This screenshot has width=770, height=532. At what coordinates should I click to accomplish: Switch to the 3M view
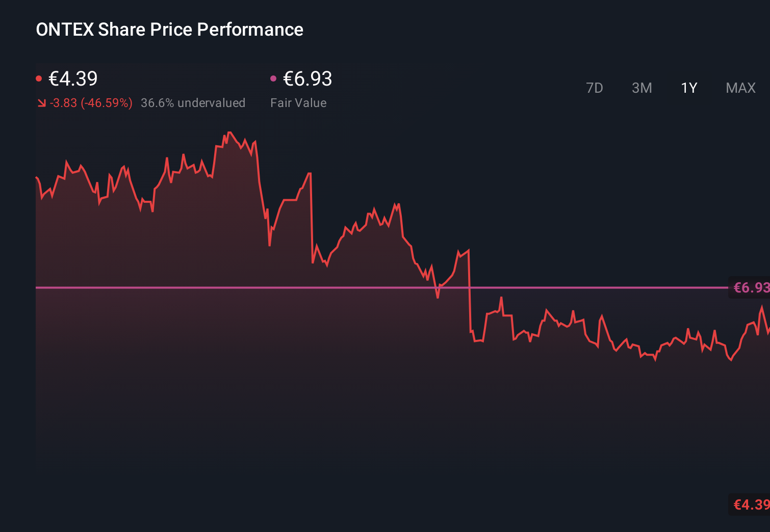641,88
